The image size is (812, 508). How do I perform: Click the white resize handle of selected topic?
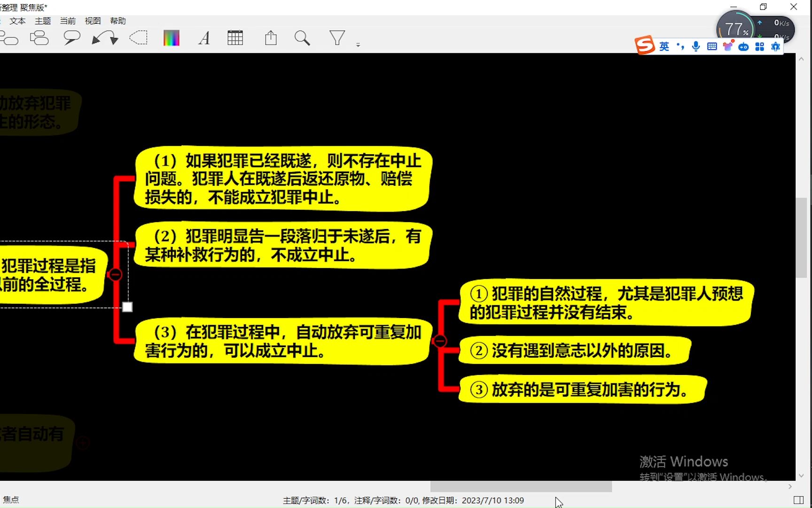coord(127,307)
